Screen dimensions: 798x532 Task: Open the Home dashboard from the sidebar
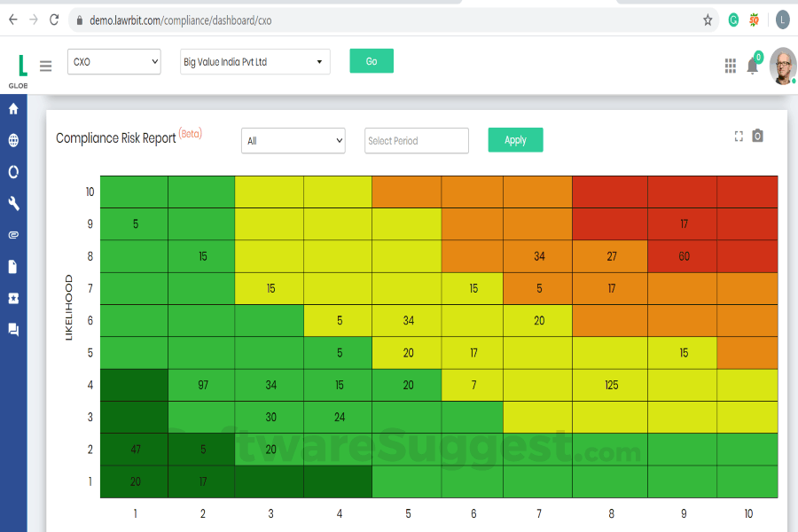[x=12, y=108]
